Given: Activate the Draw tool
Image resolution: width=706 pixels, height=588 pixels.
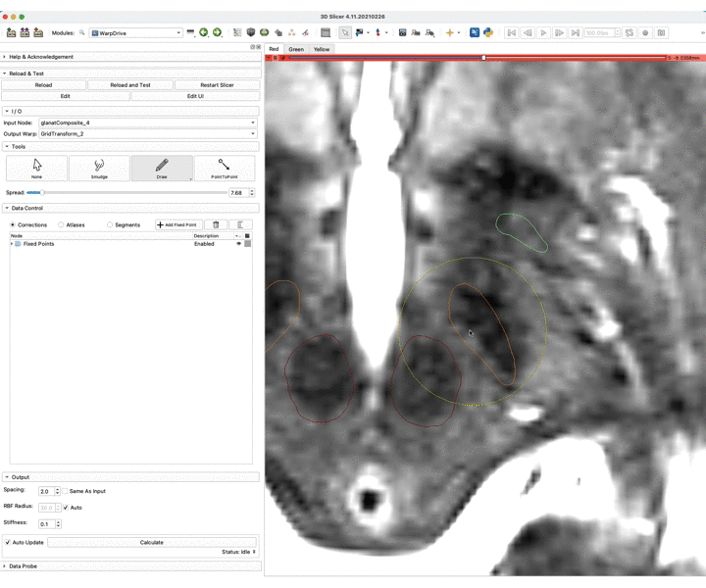Looking at the screenshot, I should (x=162, y=168).
